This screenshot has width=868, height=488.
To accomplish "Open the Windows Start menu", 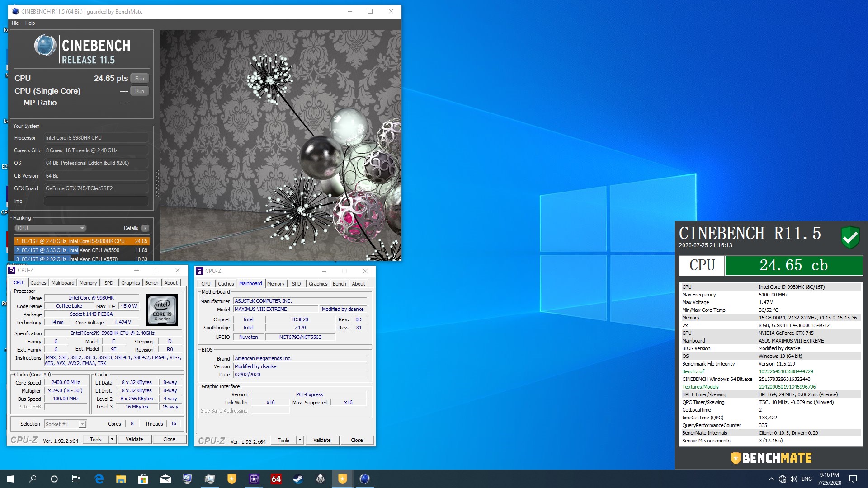I will 11,479.
